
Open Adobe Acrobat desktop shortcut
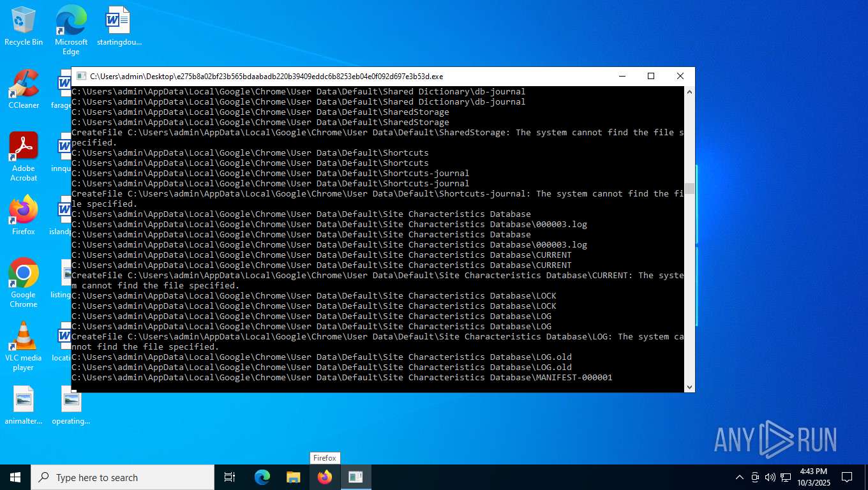[x=24, y=157]
